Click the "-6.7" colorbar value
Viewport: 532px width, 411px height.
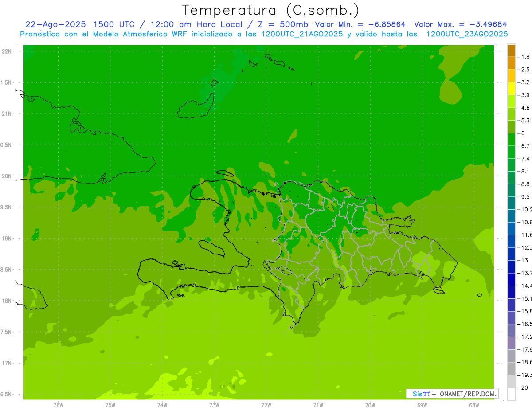coord(524,146)
